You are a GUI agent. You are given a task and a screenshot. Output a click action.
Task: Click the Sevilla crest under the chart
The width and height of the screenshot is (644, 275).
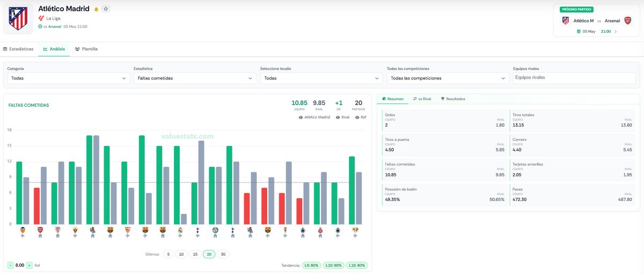tap(128, 230)
